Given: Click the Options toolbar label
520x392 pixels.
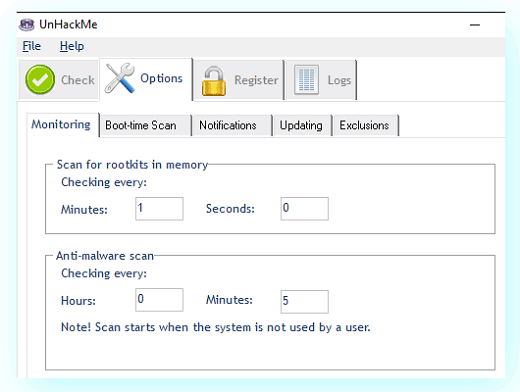Looking at the screenshot, I should pos(161,78).
